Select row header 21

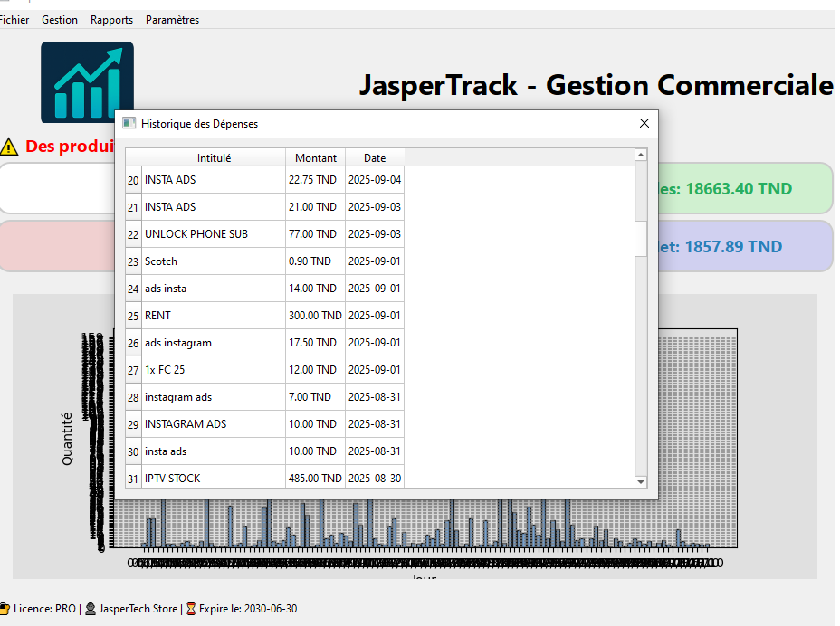coord(133,207)
